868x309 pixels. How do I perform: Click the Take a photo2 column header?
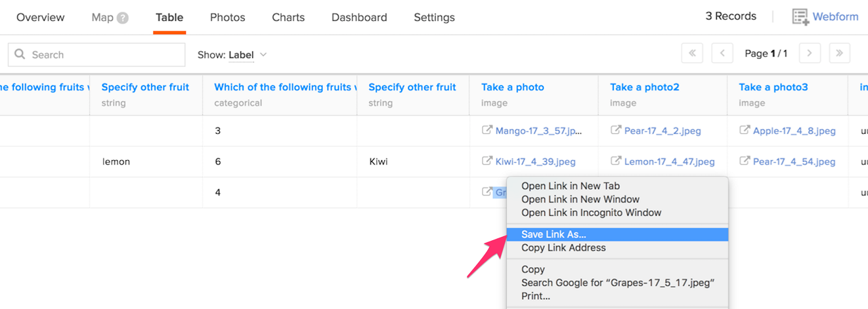[644, 87]
